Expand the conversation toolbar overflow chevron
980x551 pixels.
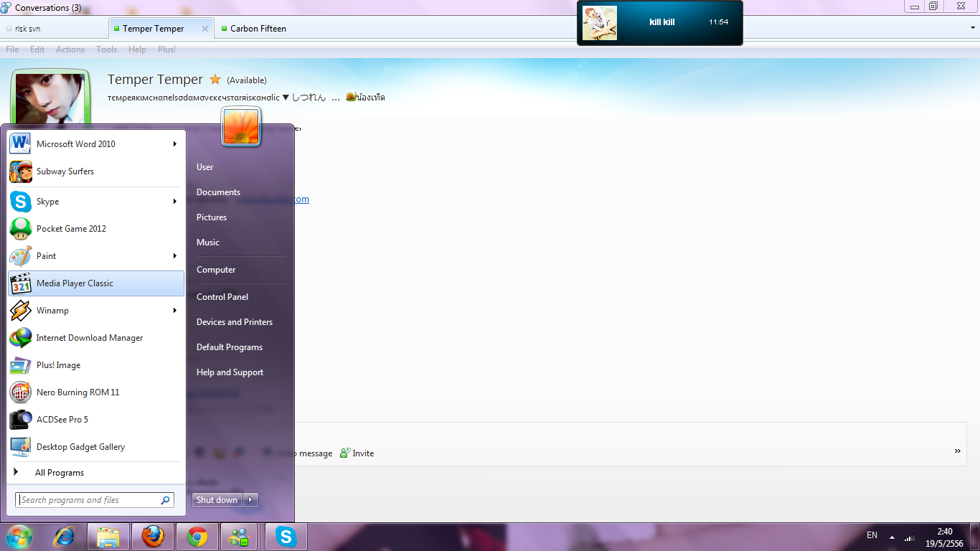pos(957,451)
